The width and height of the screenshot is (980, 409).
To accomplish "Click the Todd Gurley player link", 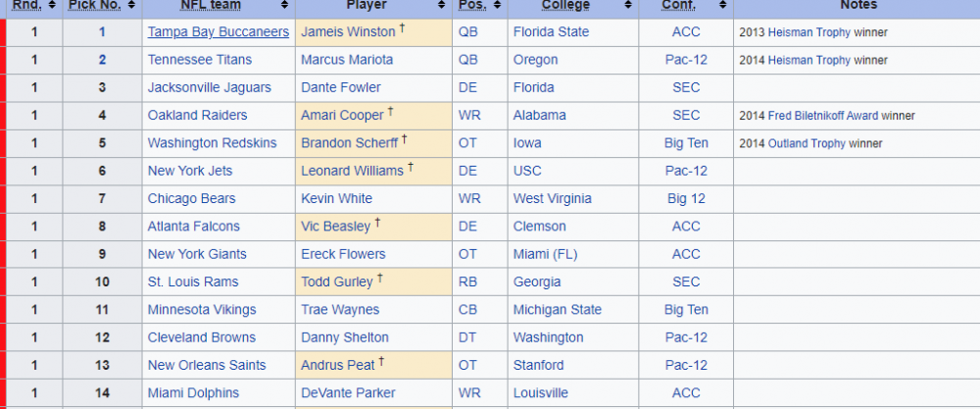I will click(x=337, y=282).
